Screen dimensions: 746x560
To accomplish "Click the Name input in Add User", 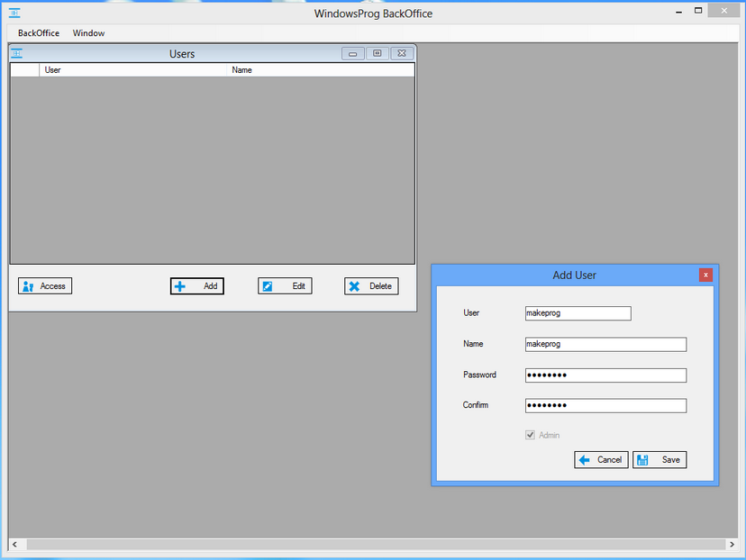I will point(604,344).
